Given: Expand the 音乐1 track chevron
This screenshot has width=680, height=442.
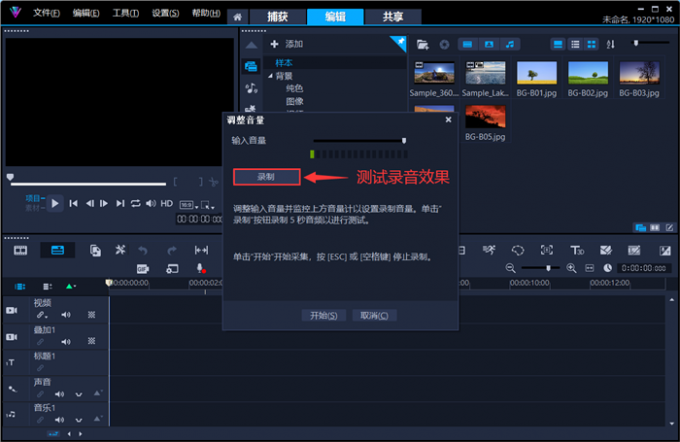Looking at the screenshot, I should pos(78,420).
